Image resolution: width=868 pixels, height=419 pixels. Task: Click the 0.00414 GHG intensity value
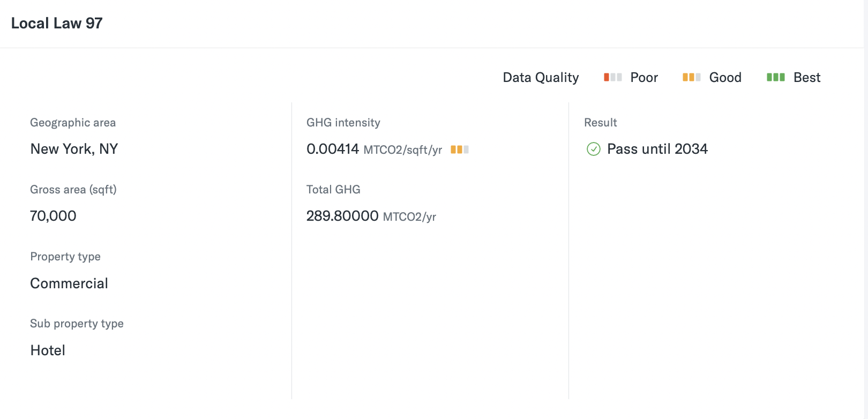333,149
